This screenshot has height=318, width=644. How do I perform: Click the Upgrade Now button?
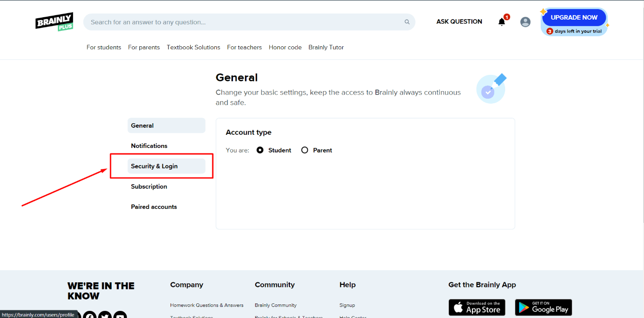(574, 17)
